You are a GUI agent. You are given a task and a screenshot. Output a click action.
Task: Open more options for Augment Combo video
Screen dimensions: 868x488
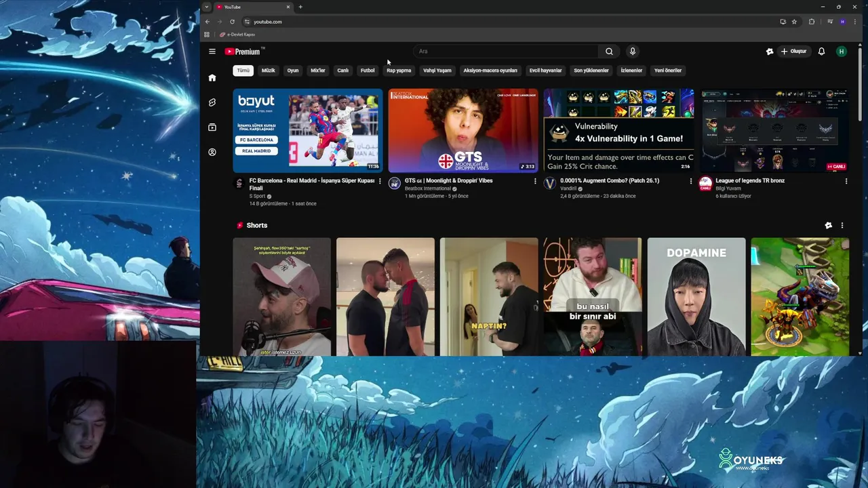691,181
